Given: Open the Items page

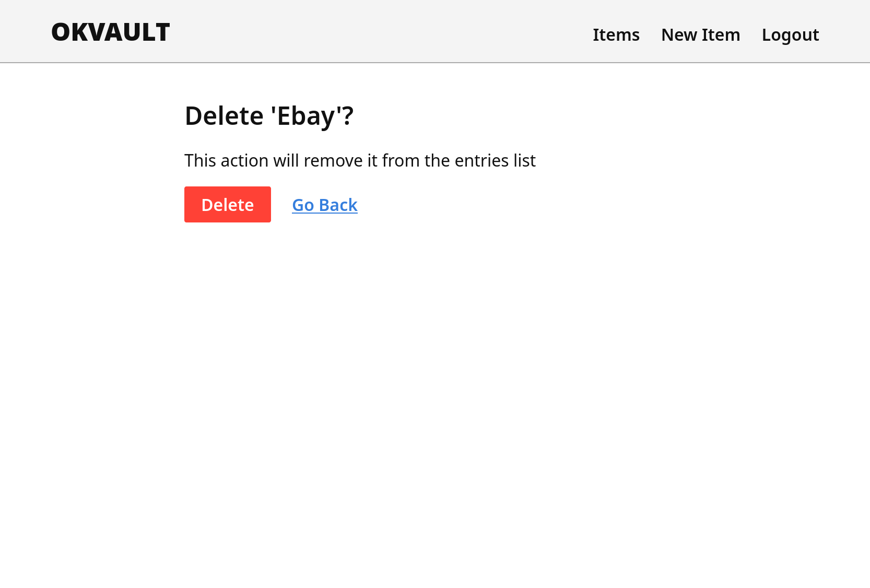Looking at the screenshot, I should pos(616,34).
